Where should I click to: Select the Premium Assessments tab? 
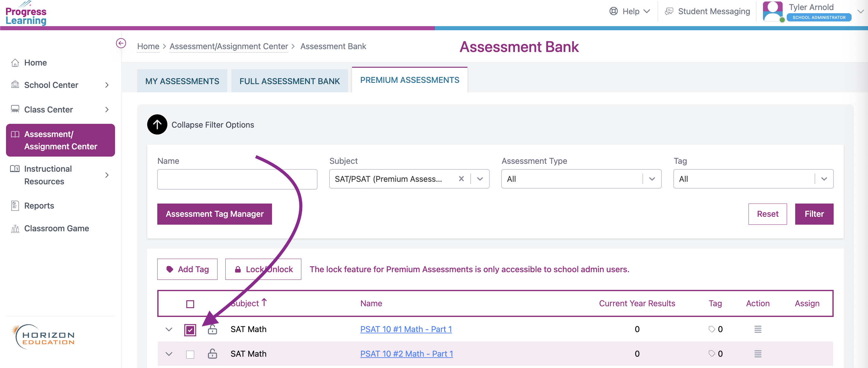(x=409, y=80)
